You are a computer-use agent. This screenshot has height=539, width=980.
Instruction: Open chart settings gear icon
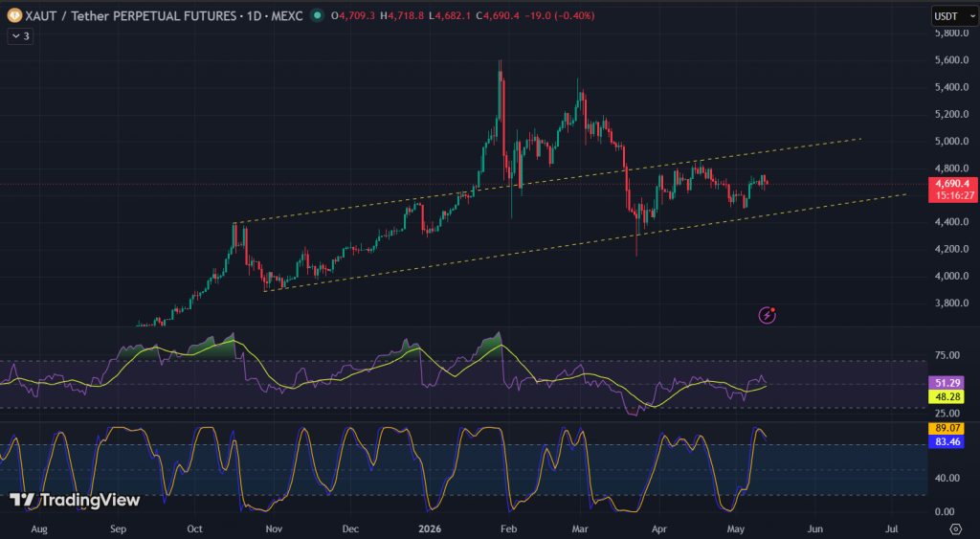956,529
